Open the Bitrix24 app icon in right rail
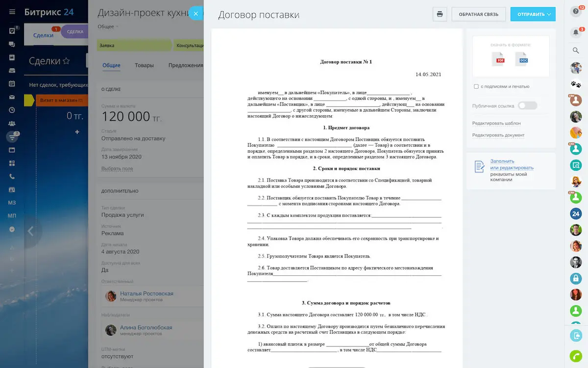The image size is (588, 368). tap(575, 214)
